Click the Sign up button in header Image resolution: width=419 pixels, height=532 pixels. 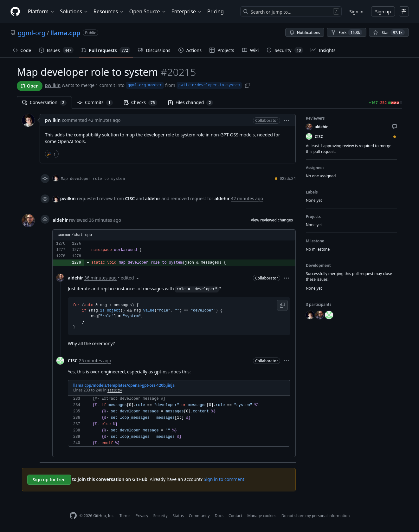(383, 11)
